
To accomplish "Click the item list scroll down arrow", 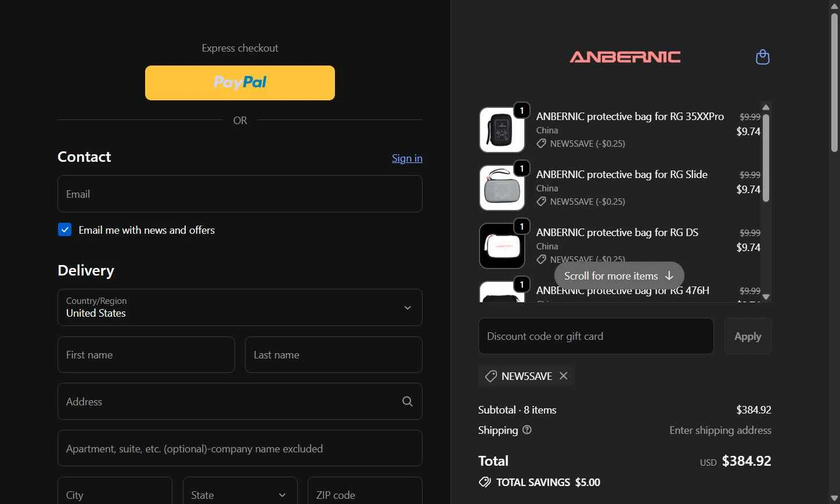I will pos(766,297).
